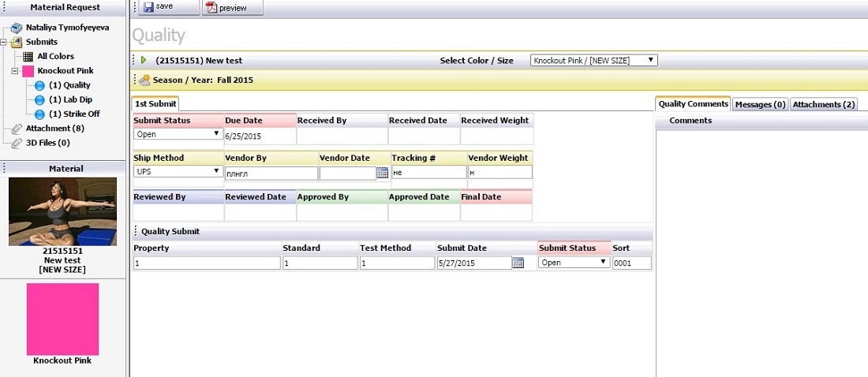Screen dimensions: 868x377
Task: Click the Tracking # input field
Action: tap(429, 172)
